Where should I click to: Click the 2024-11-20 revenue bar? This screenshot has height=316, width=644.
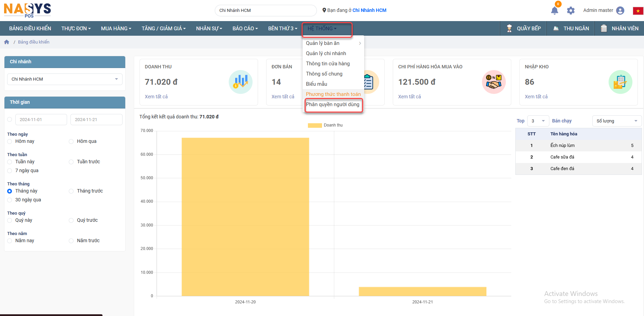point(245,217)
